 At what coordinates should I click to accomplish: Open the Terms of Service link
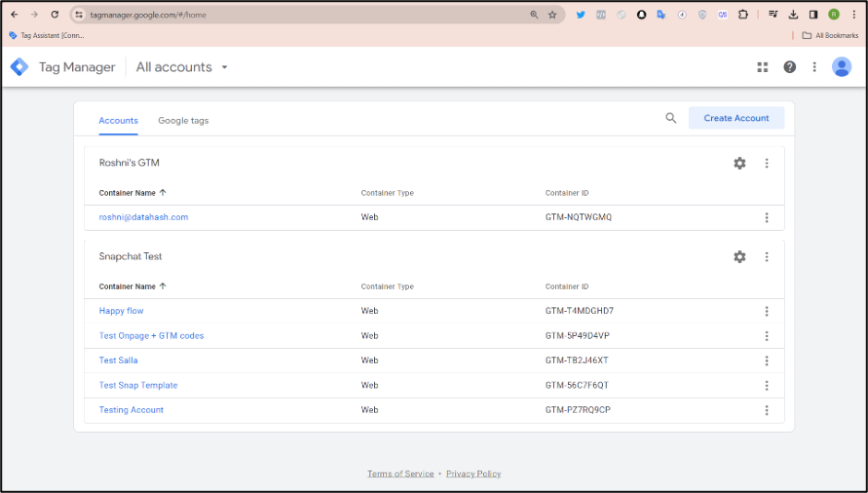(401, 474)
